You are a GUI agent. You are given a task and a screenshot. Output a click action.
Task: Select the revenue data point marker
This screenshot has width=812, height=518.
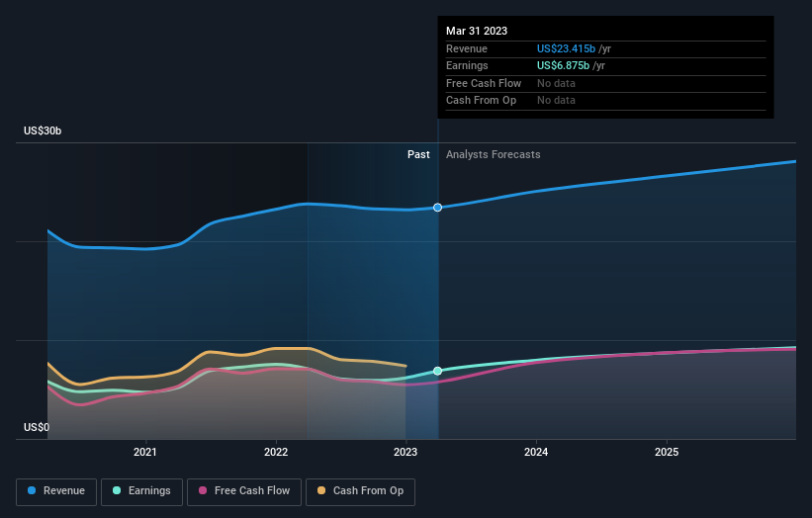[x=437, y=208]
